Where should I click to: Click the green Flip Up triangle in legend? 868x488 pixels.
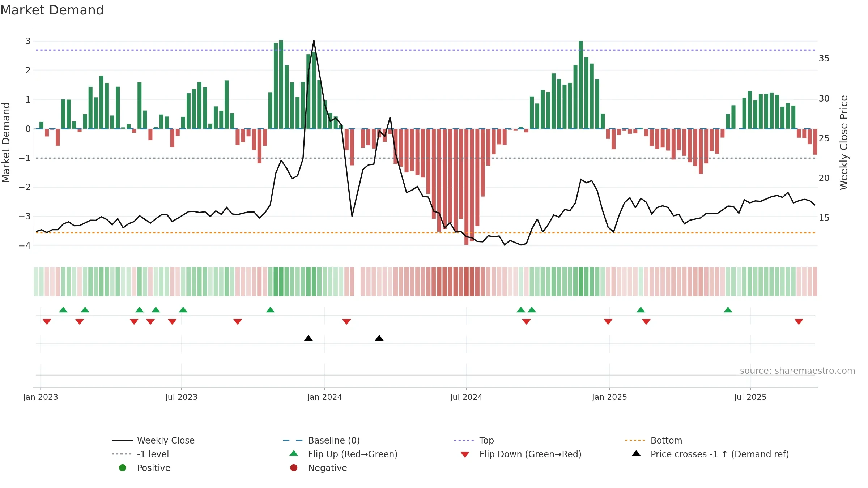[x=294, y=453]
